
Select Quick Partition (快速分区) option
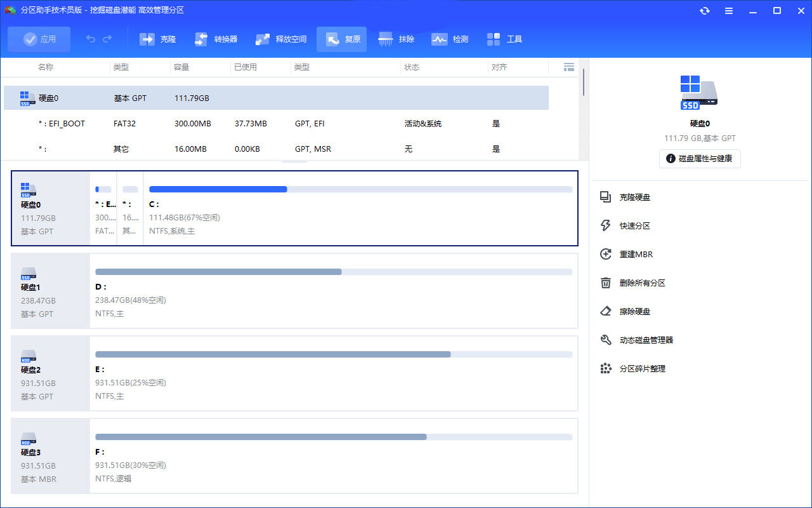634,226
